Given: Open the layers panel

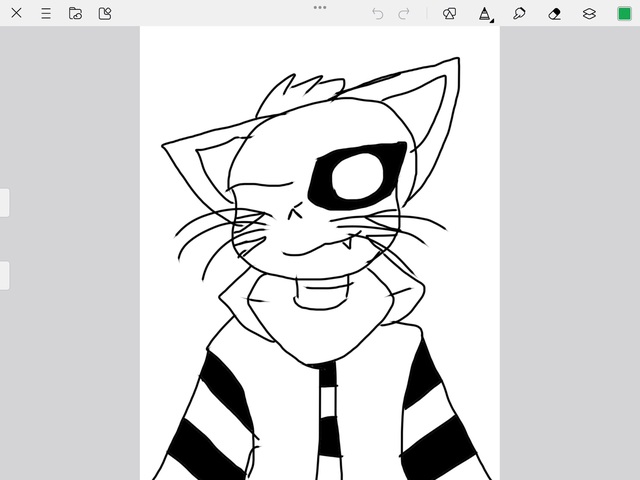Looking at the screenshot, I should click(589, 13).
